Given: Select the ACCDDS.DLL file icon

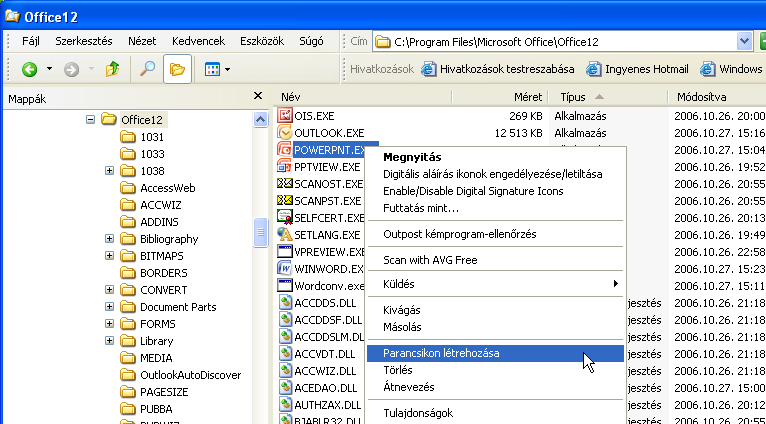Looking at the screenshot, I should point(284,303).
